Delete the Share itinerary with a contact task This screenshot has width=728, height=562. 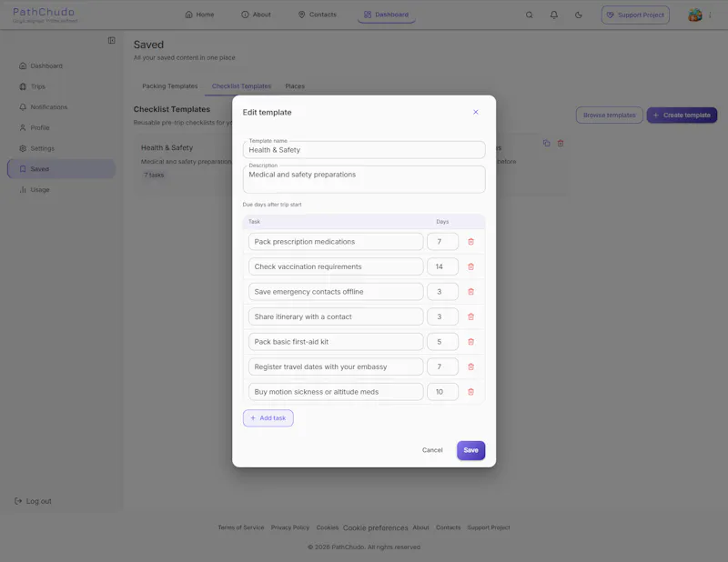pos(470,317)
